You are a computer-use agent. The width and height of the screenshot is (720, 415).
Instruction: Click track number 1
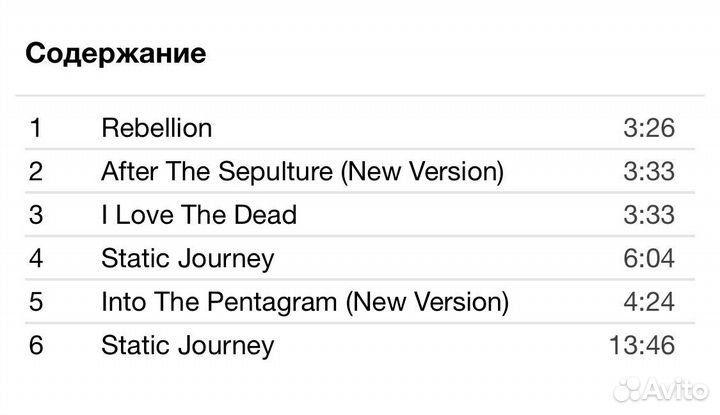36,128
